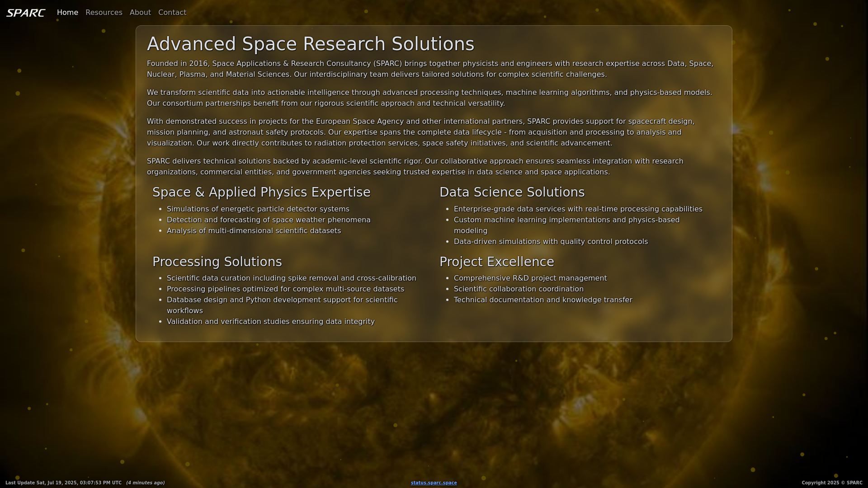Click the 'SPARC delivers technical solutions' paragraph

pyautogui.click(x=415, y=166)
